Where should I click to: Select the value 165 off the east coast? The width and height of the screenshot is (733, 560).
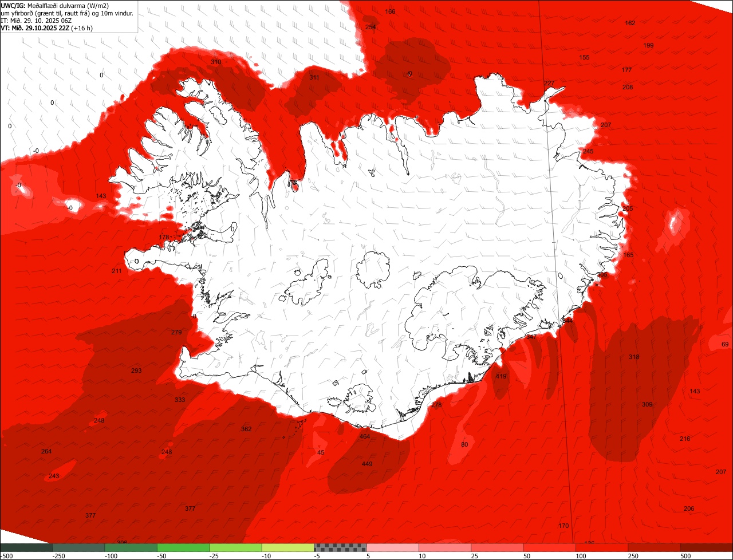pos(628,255)
